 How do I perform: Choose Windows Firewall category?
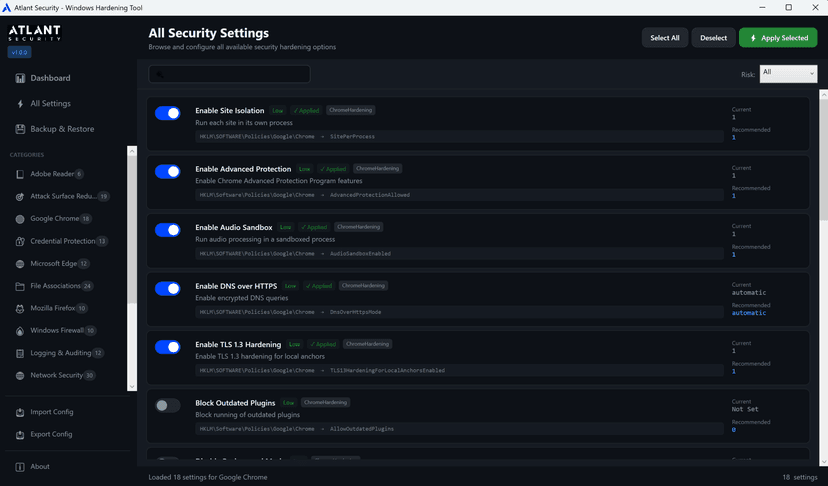click(x=57, y=331)
